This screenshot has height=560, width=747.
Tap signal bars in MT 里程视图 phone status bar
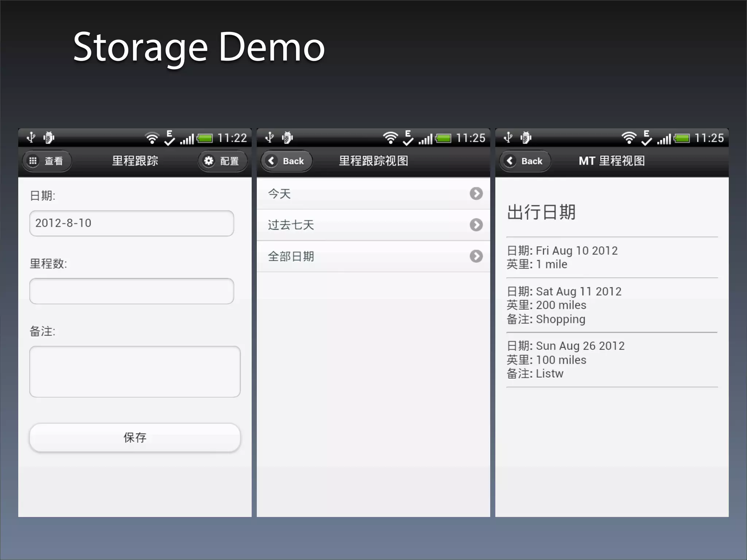tap(664, 139)
